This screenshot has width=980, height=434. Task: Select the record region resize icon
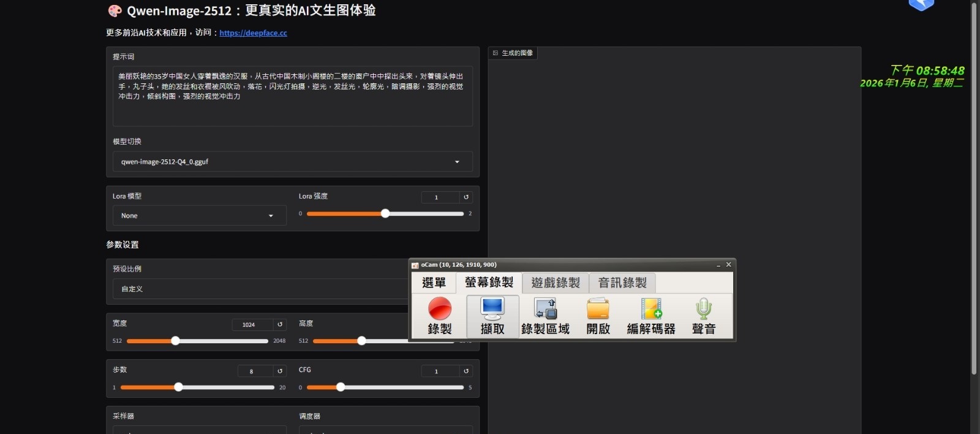[x=545, y=309]
